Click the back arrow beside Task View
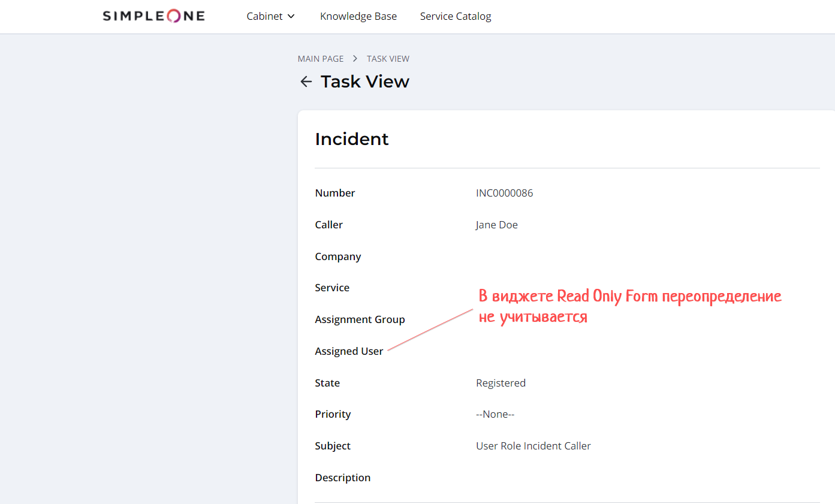This screenshot has width=835, height=504. coord(306,82)
